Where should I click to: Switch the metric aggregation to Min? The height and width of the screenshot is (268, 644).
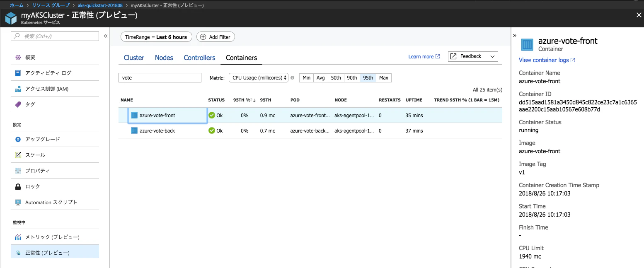[x=306, y=78]
